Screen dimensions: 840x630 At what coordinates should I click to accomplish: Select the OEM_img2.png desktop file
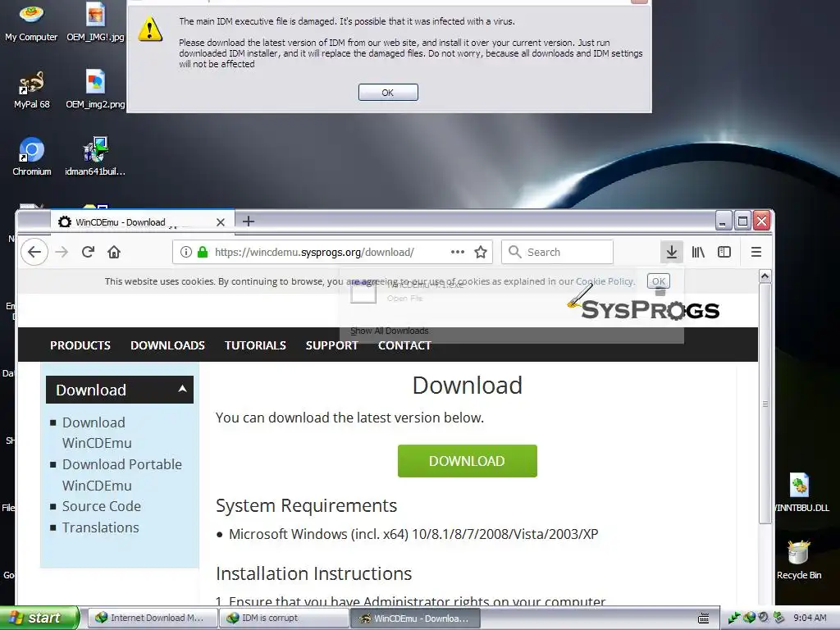tap(95, 90)
